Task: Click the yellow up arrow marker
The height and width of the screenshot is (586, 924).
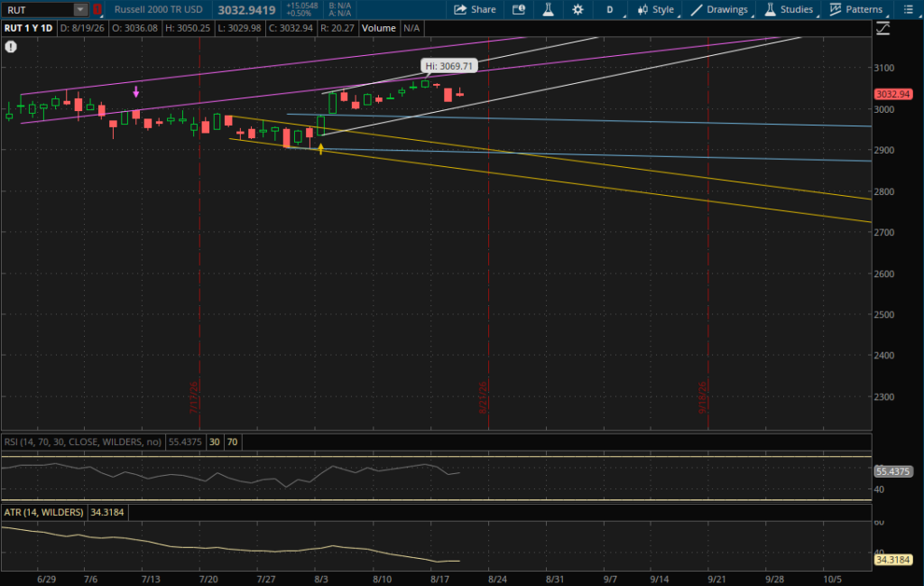Action: [x=320, y=149]
